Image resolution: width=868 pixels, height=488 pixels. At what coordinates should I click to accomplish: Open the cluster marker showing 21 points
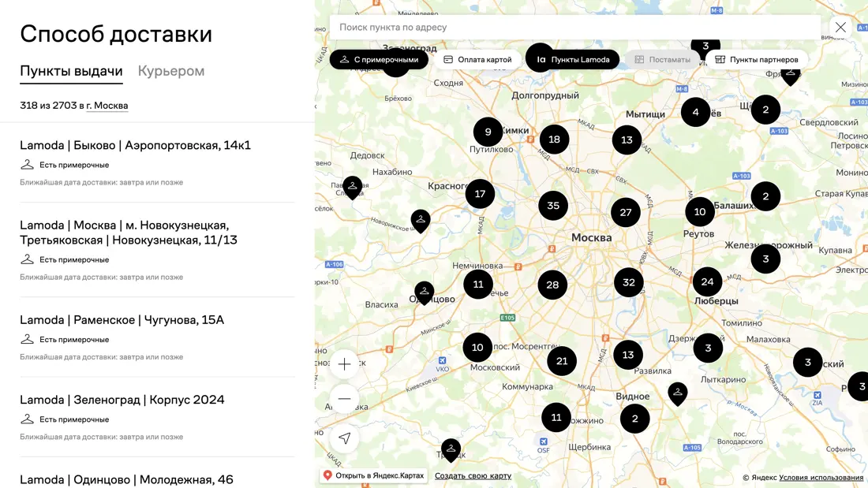click(x=562, y=361)
